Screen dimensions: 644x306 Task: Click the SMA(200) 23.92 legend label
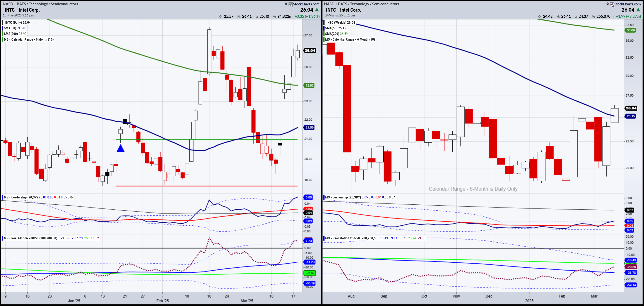[x=15, y=34]
